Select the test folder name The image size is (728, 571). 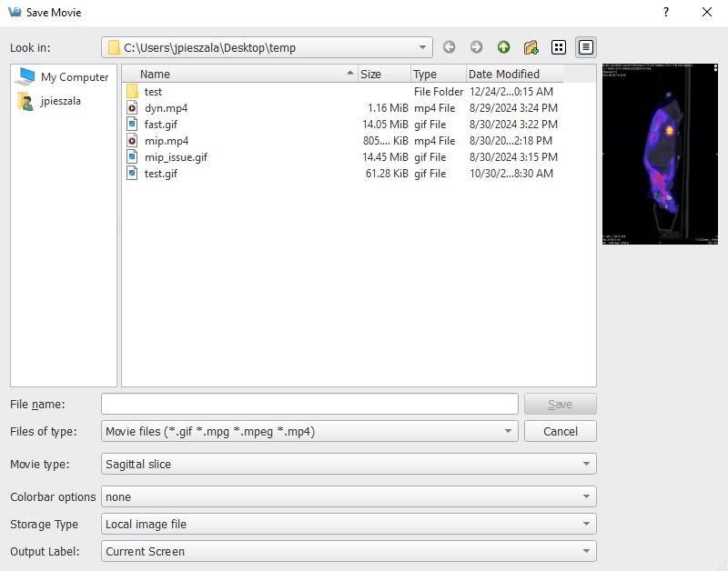pos(153,92)
